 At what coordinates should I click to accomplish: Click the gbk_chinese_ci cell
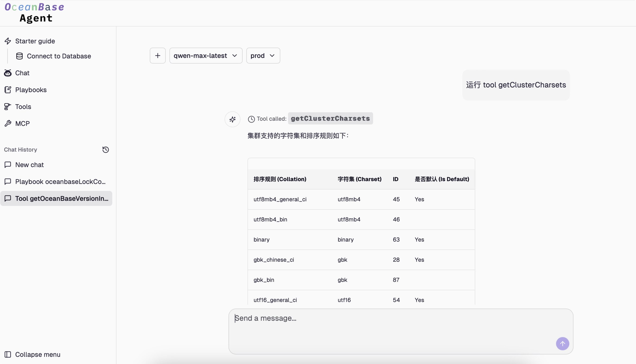[x=274, y=260]
